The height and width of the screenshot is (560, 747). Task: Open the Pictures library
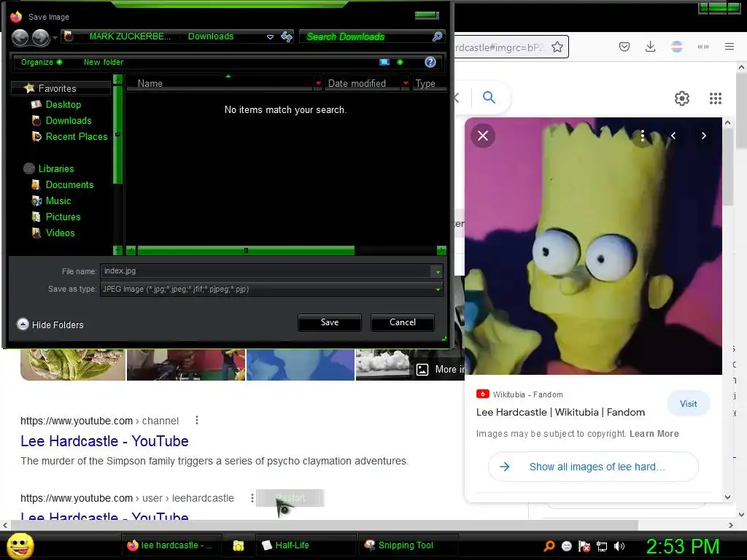coord(63,217)
